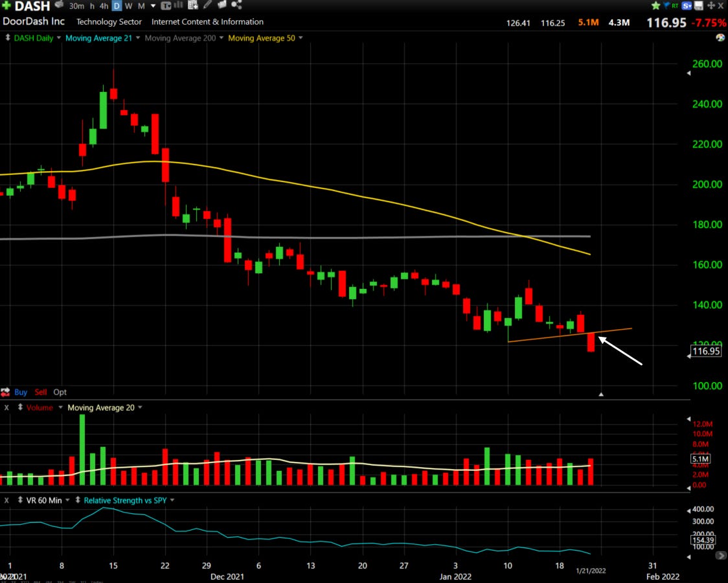Open the timeframe dropdown arrow after M
Viewport: 728px width, 583px height.
click(154, 6)
